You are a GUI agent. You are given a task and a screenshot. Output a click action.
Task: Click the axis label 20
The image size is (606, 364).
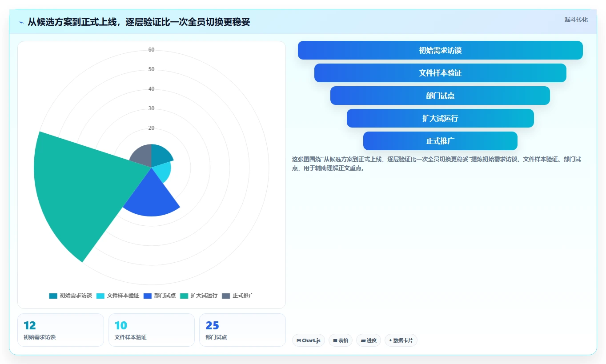tap(152, 128)
